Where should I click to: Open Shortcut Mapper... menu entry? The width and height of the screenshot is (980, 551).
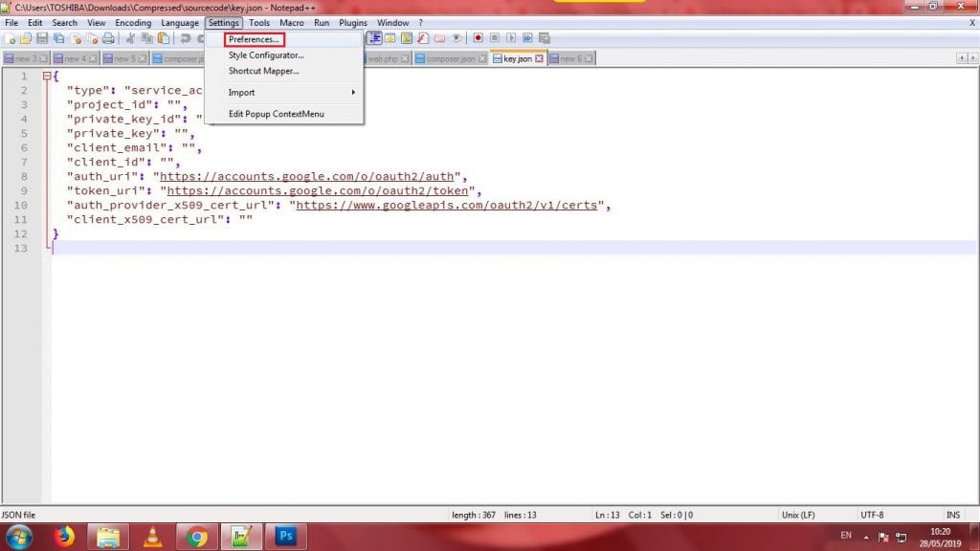pyautogui.click(x=284, y=71)
